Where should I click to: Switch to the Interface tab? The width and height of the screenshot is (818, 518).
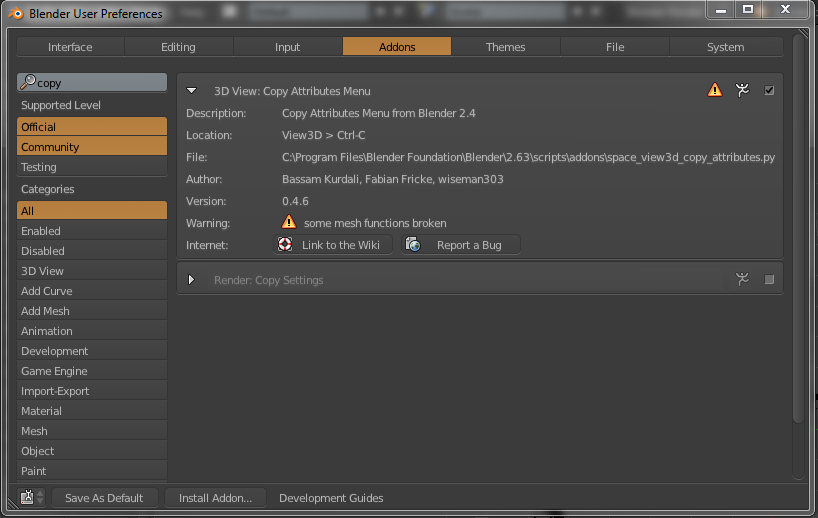click(x=70, y=47)
